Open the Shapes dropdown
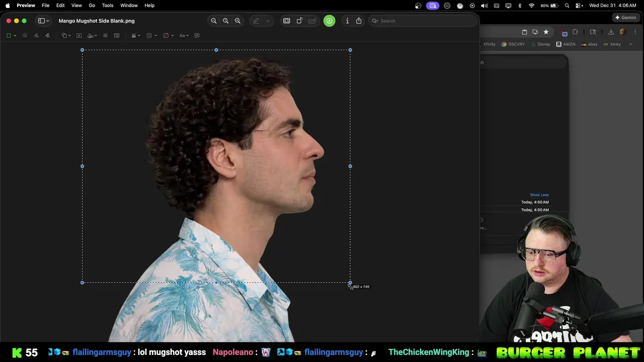This screenshot has height=362, width=644. pos(66,36)
